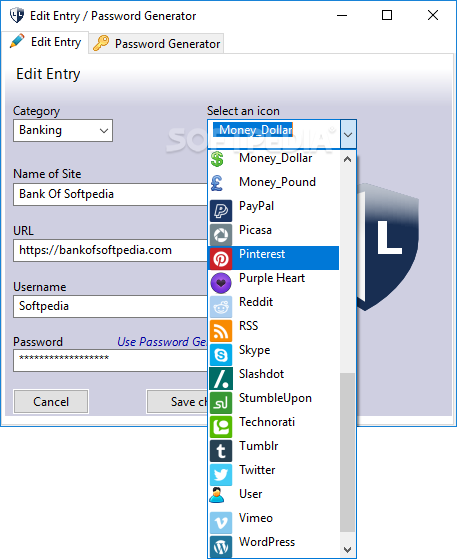This screenshot has height=559, width=457.
Task: Maximize the Edit Entry window
Action: (x=387, y=15)
